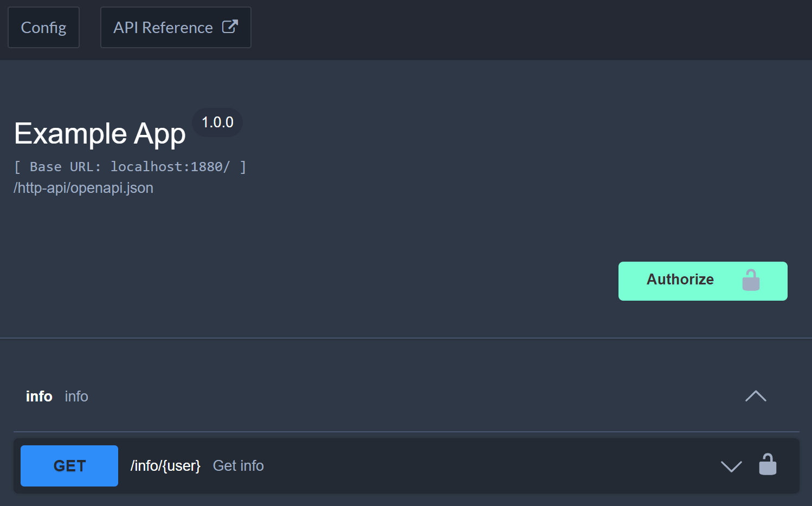Click the divider line below info heading
The height and width of the screenshot is (506, 812).
[407, 432]
